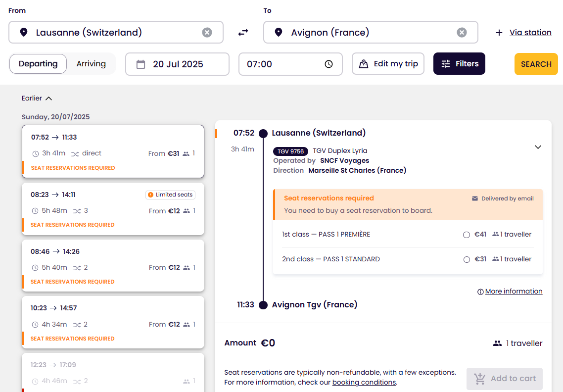Select 1st class PASS 1 PREMIÈRE €41 radio

pyautogui.click(x=467, y=235)
